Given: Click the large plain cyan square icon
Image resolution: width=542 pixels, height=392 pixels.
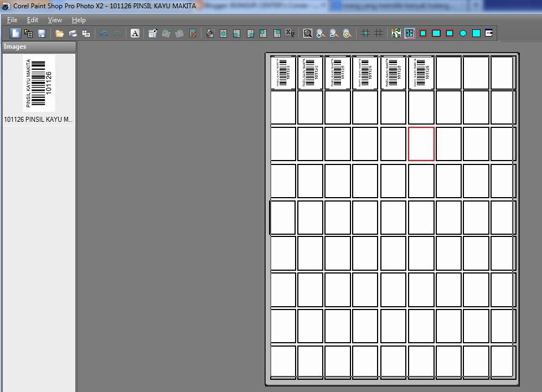Looking at the screenshot, I should pos(476,33).
